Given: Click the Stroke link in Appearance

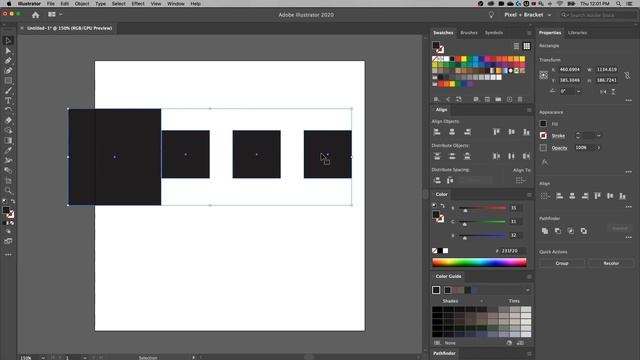Looking at the screenshot, I should click(558, 136).
